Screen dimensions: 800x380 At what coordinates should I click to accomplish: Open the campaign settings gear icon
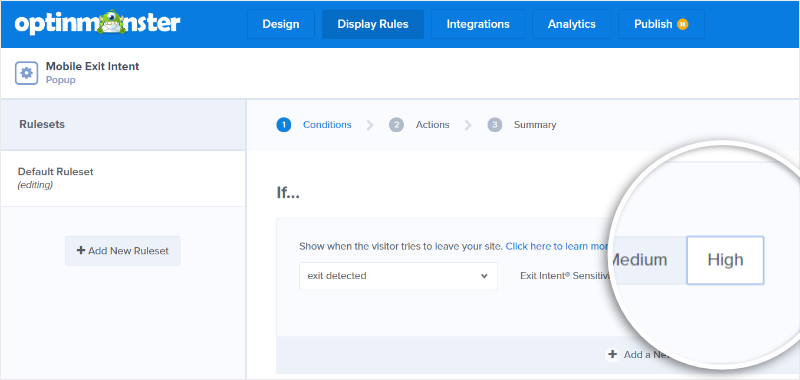coord(27,73)
